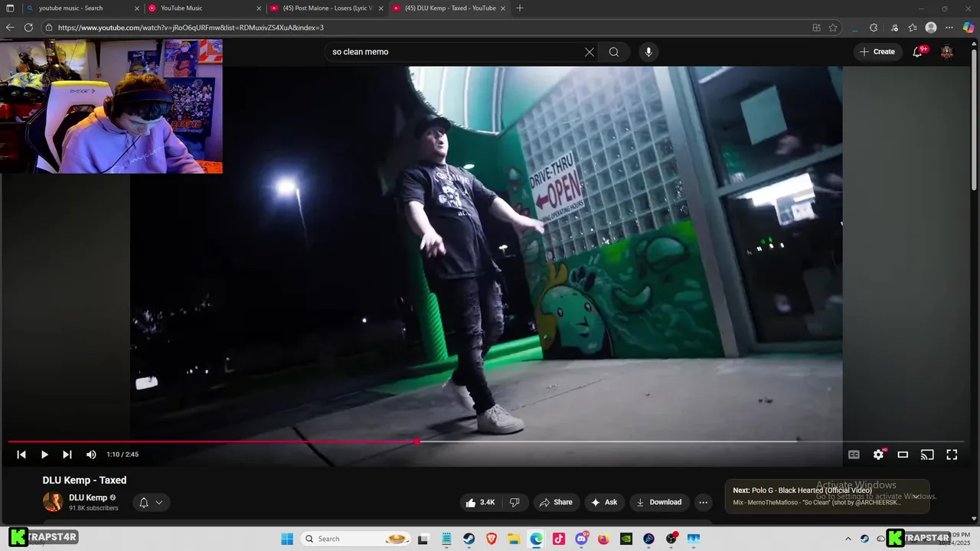
Task: Open the Windows Start menu
Action: pos(287,539)
